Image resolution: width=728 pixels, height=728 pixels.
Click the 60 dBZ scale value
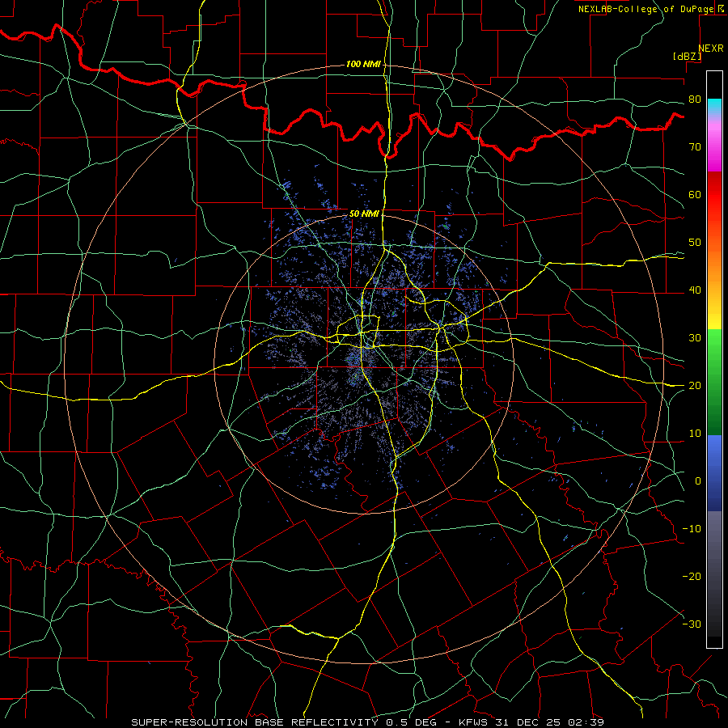coord(695,194)
